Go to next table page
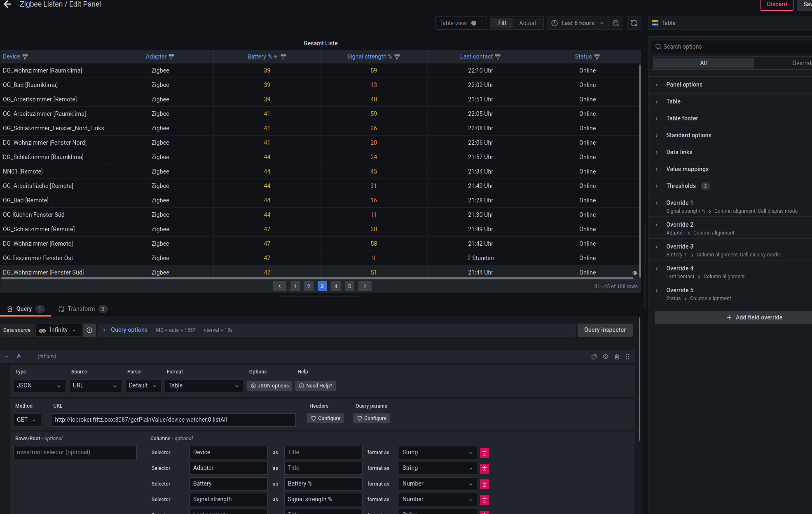 click(x=365, y=286)
